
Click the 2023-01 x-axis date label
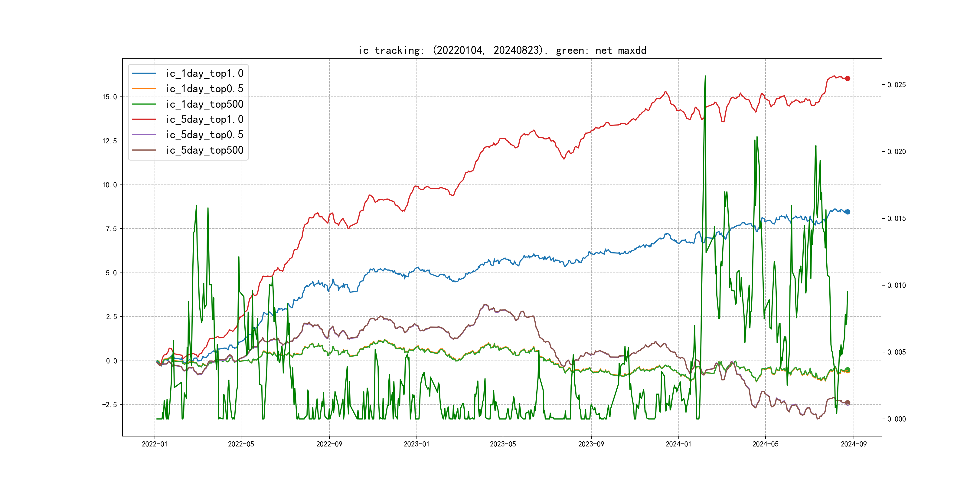[416, 444]
